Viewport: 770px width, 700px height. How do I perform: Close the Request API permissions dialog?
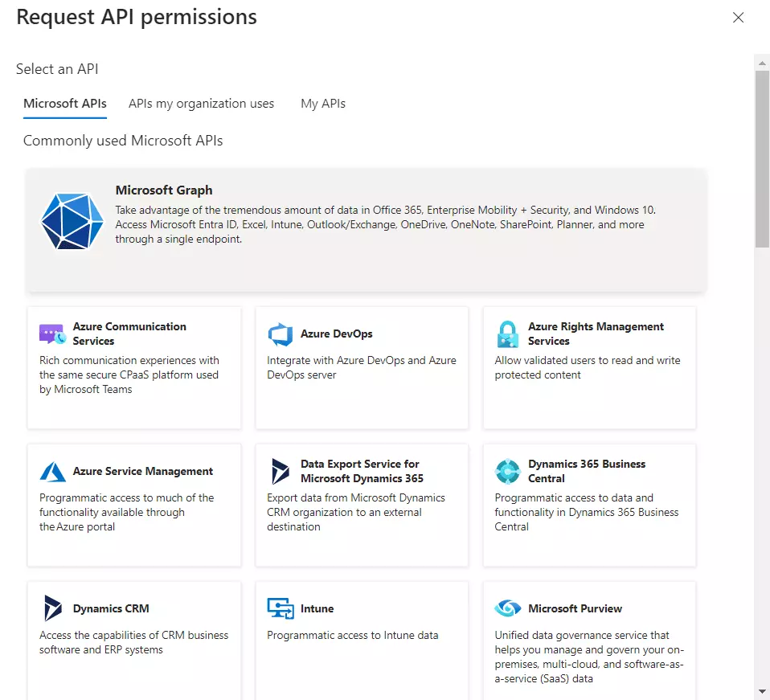point(738,17)
